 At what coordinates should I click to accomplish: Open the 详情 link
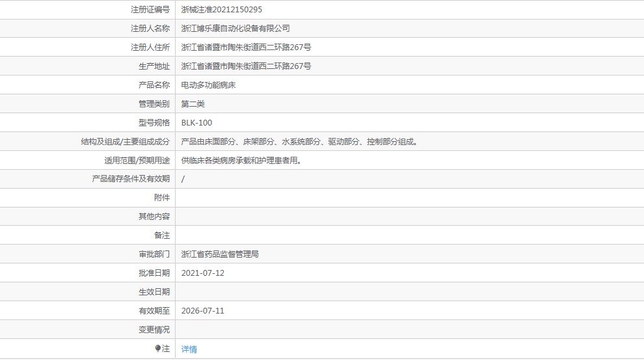coord(189,349)
